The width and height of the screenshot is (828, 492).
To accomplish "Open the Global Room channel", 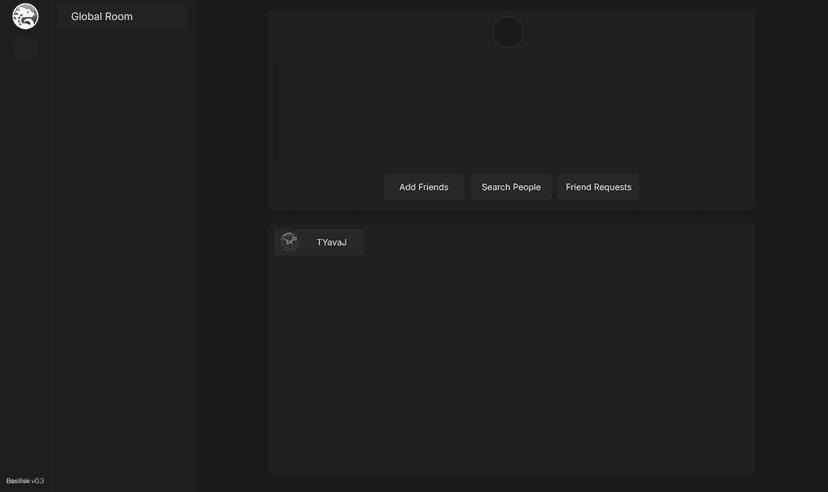I will click(x=123, y=16).
